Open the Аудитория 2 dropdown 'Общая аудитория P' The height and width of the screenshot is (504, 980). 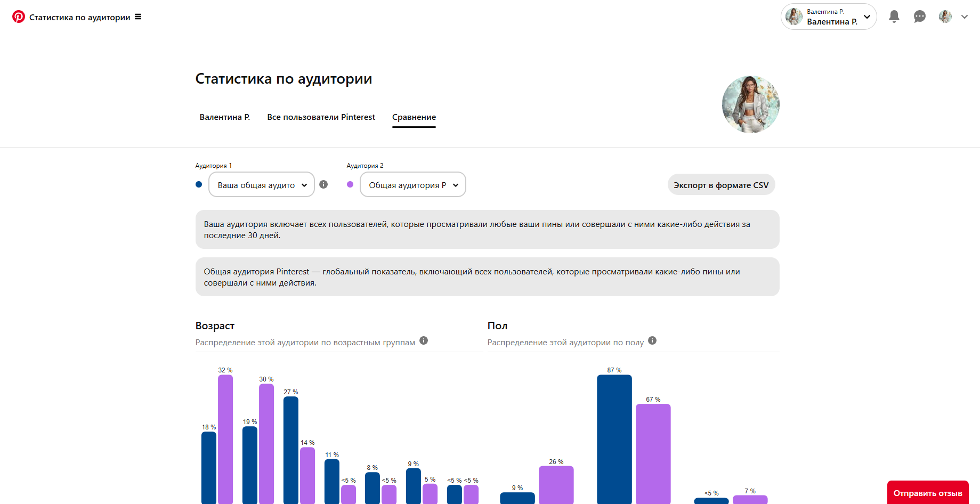(413, 184)
